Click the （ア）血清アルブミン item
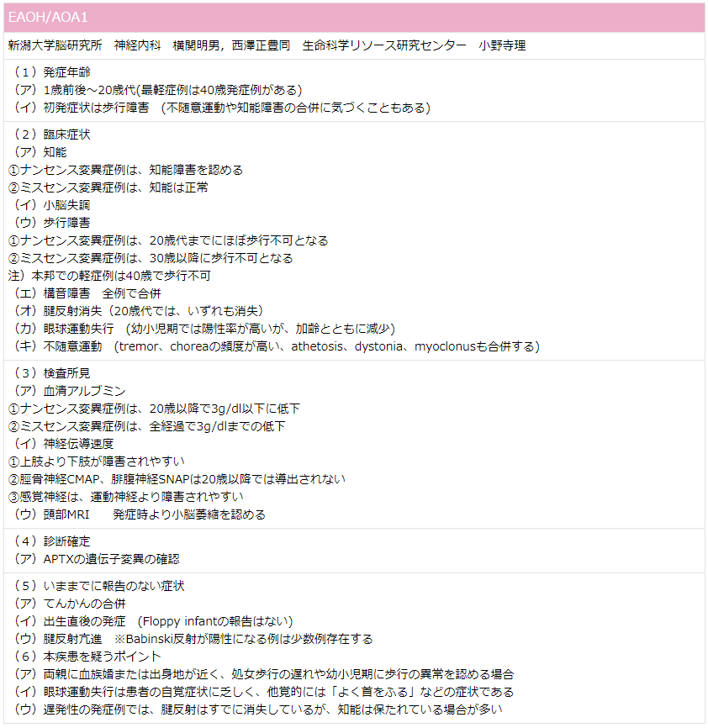Image resolution: width=708 pixels, height=728 pixels. pos(70,391)
